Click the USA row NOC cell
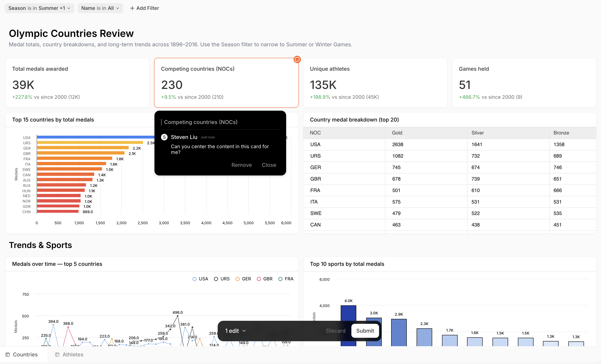 click(344, 144)
